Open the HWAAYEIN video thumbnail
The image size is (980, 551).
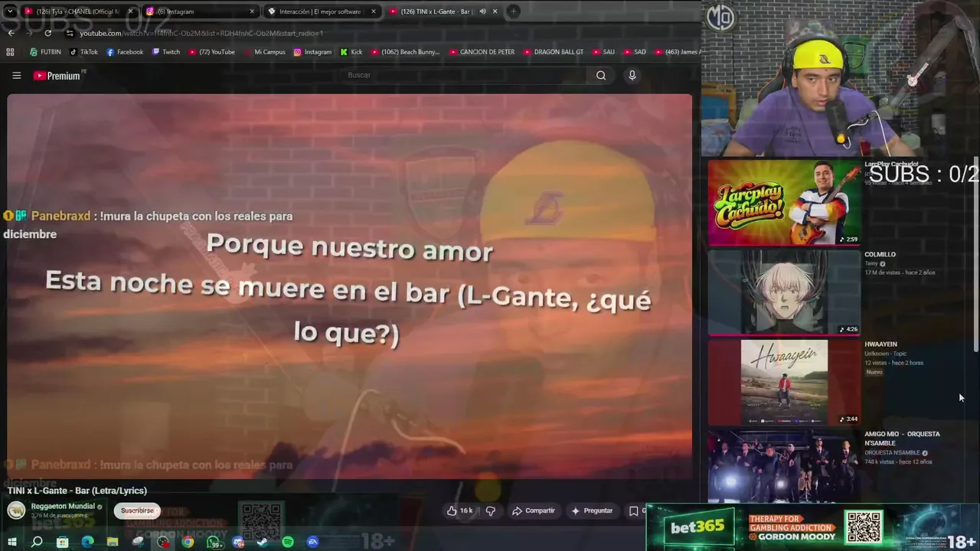(x=784, y=382)
